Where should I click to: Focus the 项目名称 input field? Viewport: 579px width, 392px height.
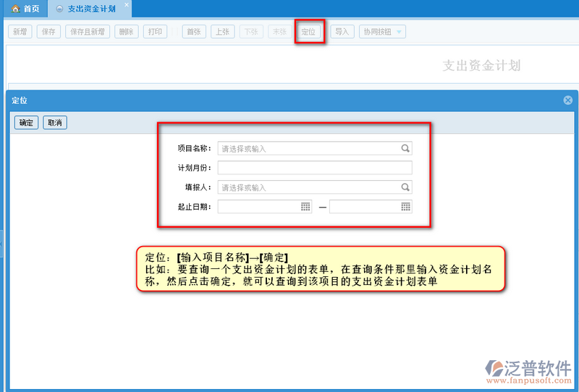[x=315, y=148]
